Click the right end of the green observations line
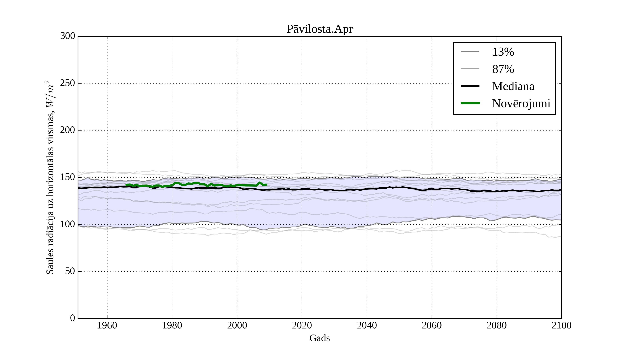Screen dimensions: 624x364 click(x=267, y=185)
